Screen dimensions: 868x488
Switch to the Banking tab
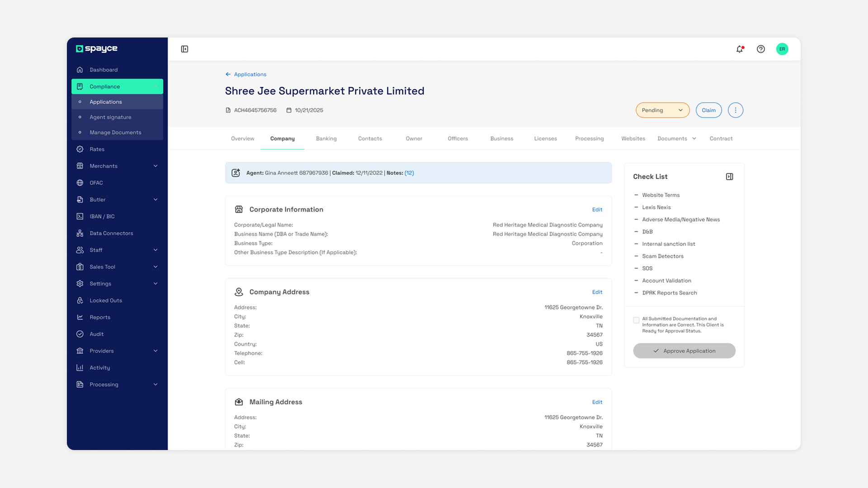coord(326,139)
